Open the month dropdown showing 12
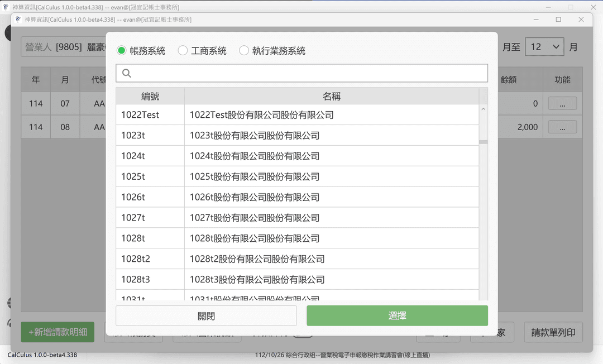Viewport: 603px width, 364px height. tap(544, 47)
